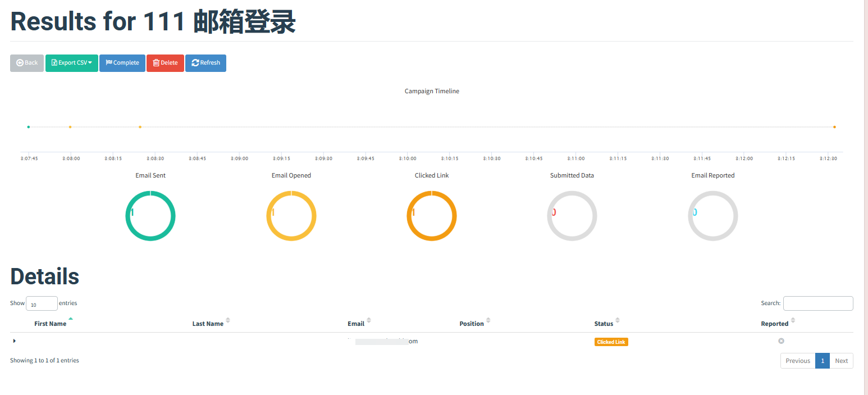Click the first green timeline event marker
868x395 pixels.
tap(28, 127)
